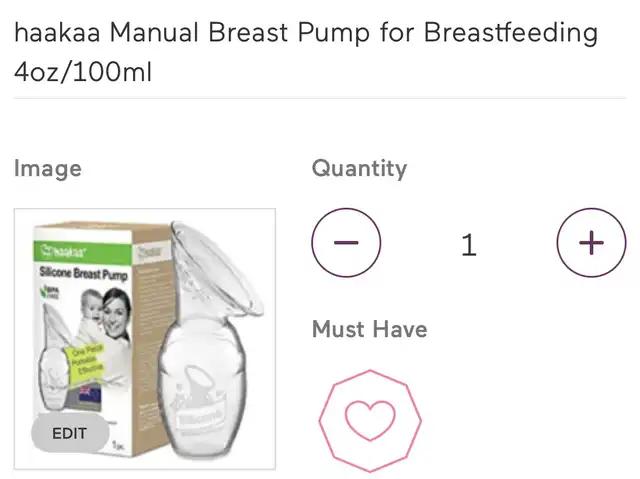Select the quantity value 1
The image size is (640, 479).
(x=469, y=245)
